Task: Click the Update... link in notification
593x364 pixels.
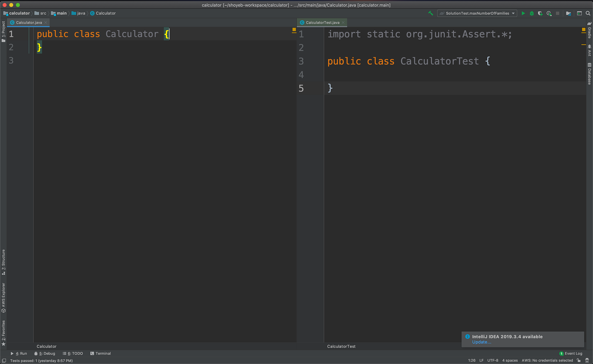Action: pyautogui.click(x=482, y=342)
